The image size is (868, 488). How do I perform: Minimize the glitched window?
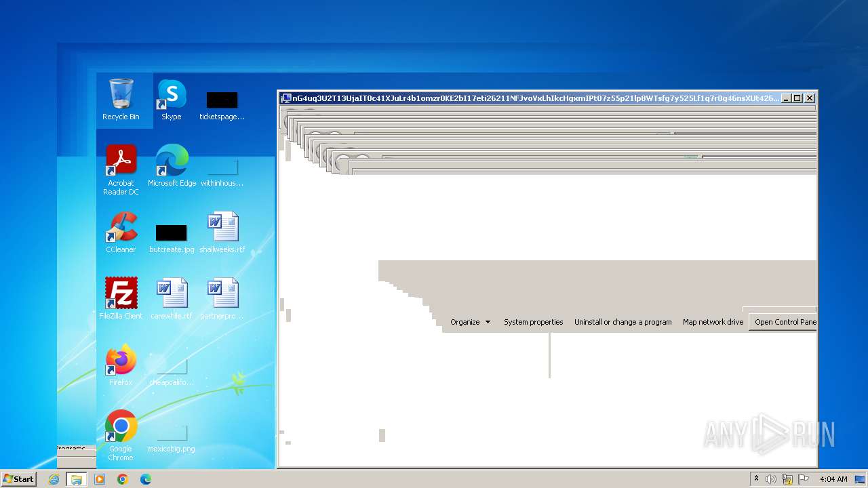[787, 98]
